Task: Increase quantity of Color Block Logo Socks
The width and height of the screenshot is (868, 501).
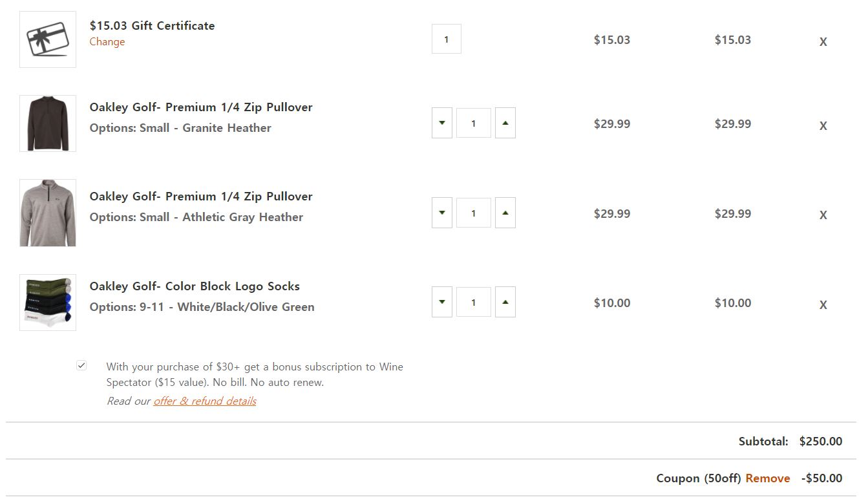Action: [505, 302]
